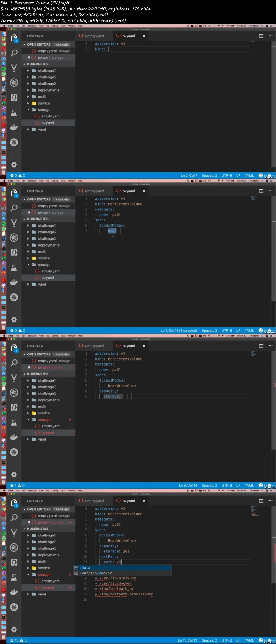
Task: Open Search icon in the Ln 2 frame
Action: pyautogui.click(x=14, y=53)
